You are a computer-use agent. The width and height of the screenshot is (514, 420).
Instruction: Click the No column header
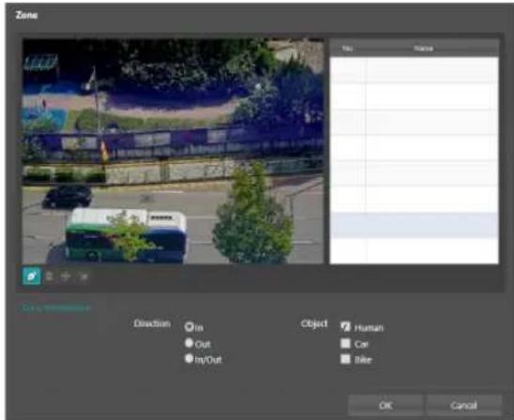(x=347, y=49)
